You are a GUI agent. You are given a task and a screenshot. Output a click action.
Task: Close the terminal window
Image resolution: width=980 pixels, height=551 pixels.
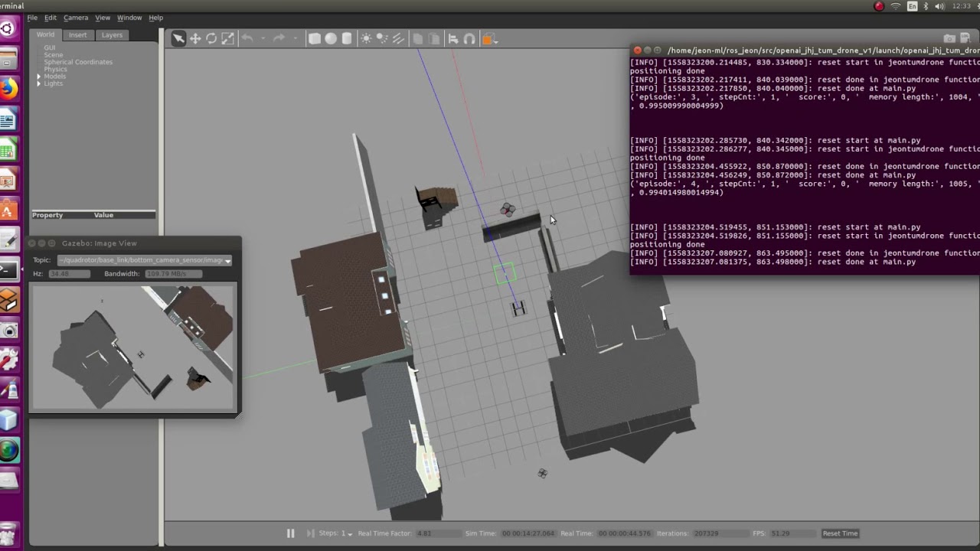coord(637,51)
